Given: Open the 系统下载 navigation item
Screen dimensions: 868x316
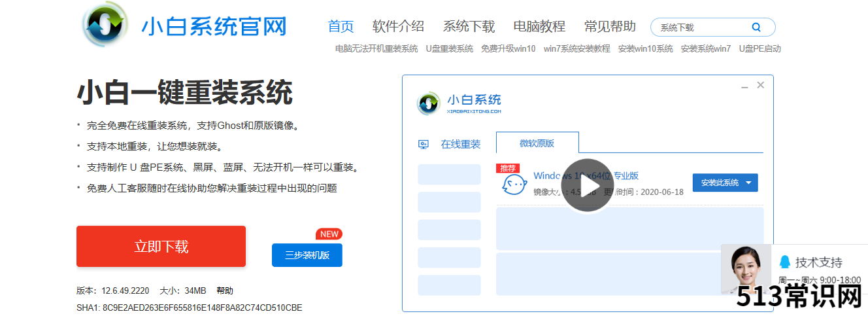Looking at the screenshot, I should pos(469,27).
